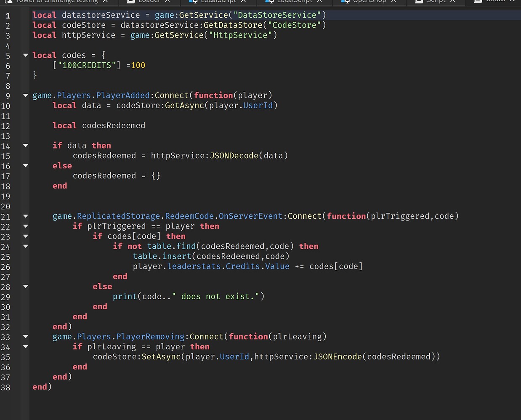Click 'leaderstats' on line 26
The width and height of the screenshot is (521, 420).
pos(194,266)
